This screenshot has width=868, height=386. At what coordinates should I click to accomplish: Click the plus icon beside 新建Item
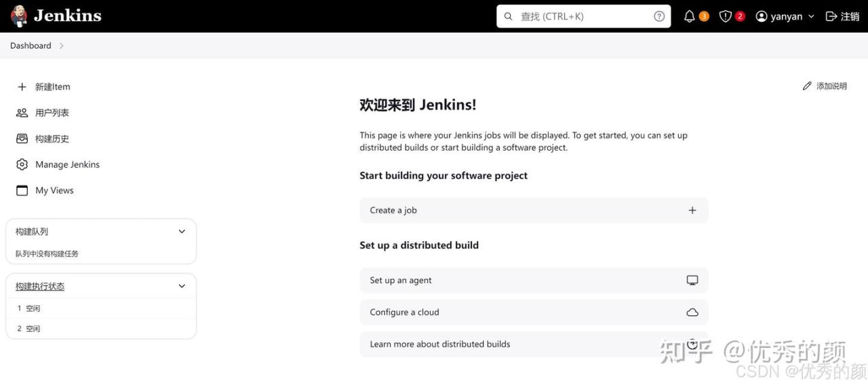[x=22, y=87]
